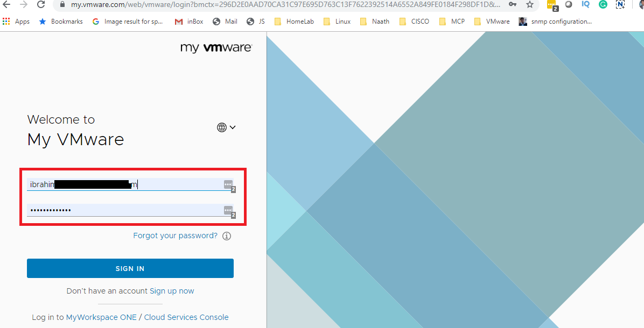Viewport: 644px width, 328px height.
Task: Open the Grammarly extension
Action: point(603,4)
